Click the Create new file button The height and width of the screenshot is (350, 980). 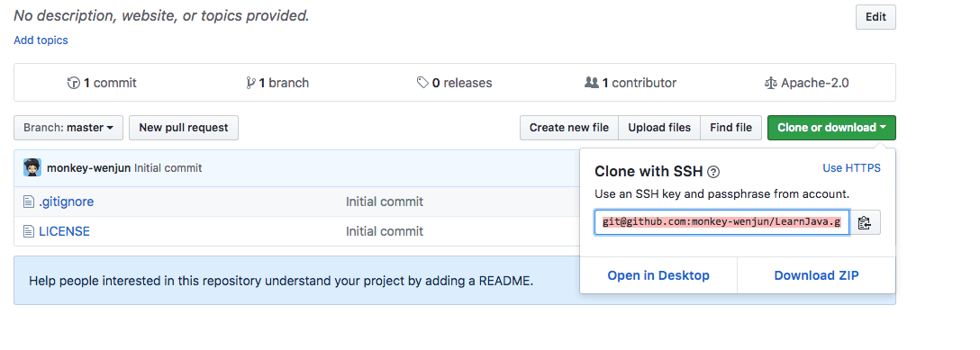(x=569, y=127)
